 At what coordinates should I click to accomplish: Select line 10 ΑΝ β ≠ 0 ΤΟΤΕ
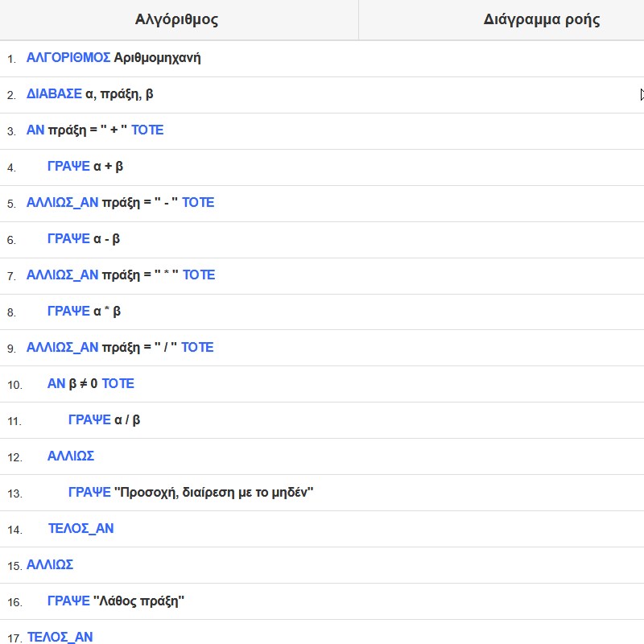click(x=91, y=384)
